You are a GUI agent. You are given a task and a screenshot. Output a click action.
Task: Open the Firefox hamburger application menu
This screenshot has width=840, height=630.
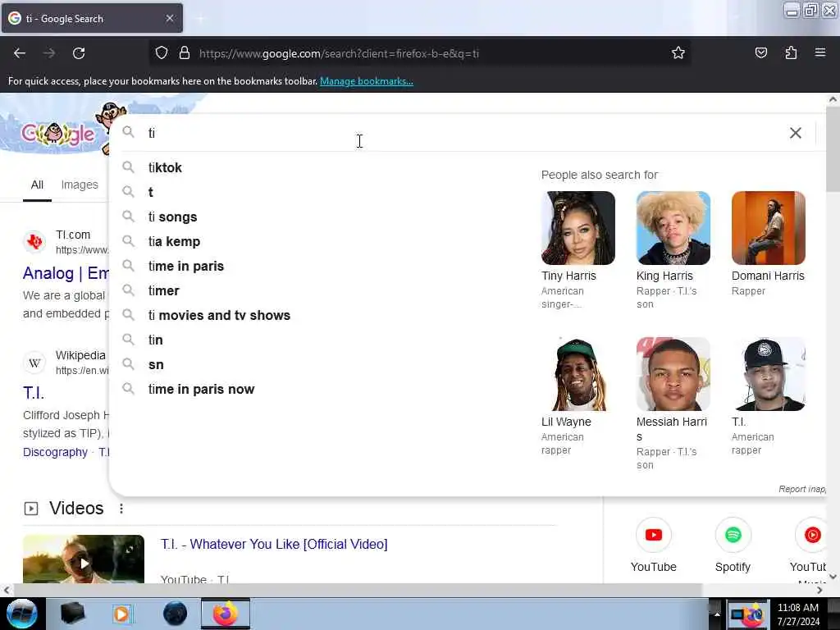click(x=820, y=52)
